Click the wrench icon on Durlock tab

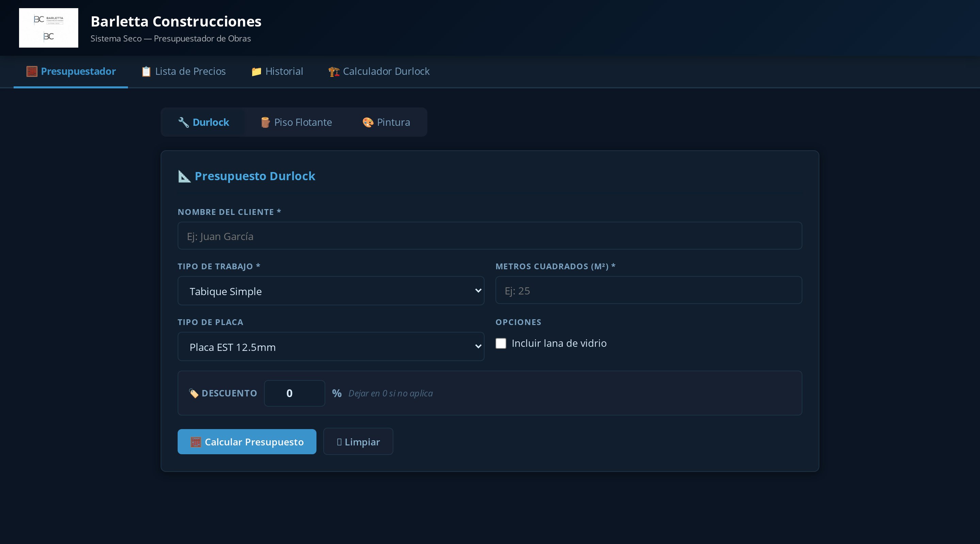coord(184,122)
